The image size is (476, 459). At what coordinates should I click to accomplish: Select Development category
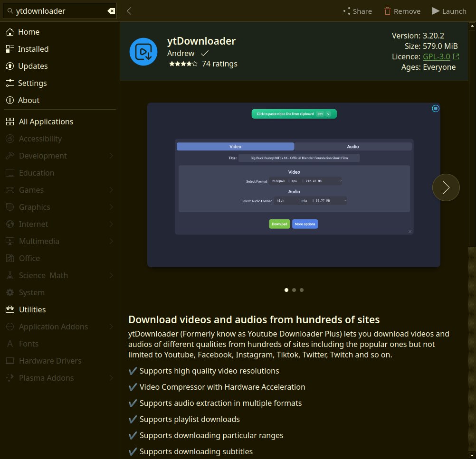point(60,156)
